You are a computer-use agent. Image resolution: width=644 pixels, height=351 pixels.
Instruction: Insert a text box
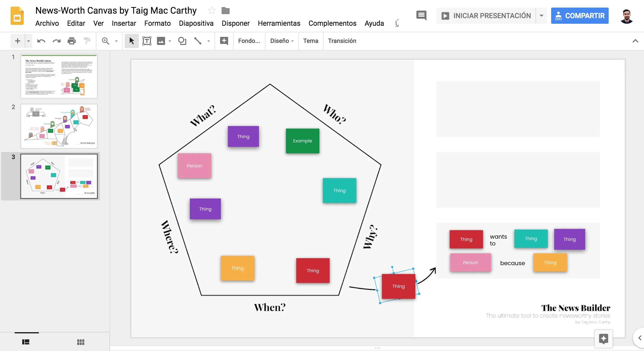click(x=146, y=41)
